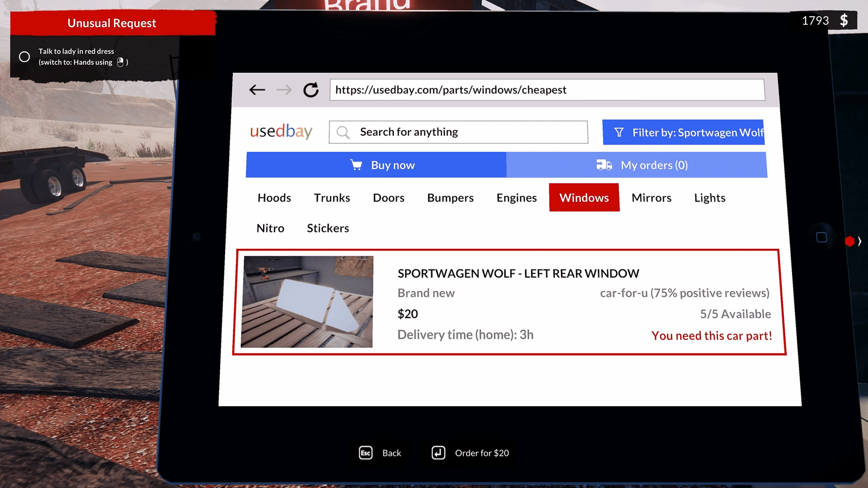Select the Mirrors category
868x488 pixels.
pos(652,198)
